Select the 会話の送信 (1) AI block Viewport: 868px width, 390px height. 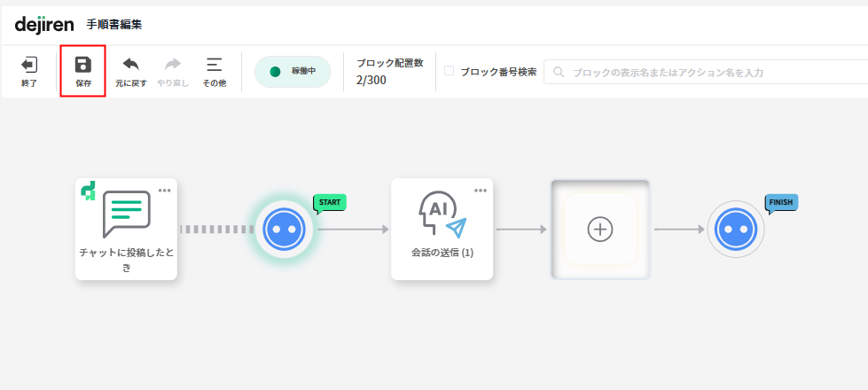(442, 230)
